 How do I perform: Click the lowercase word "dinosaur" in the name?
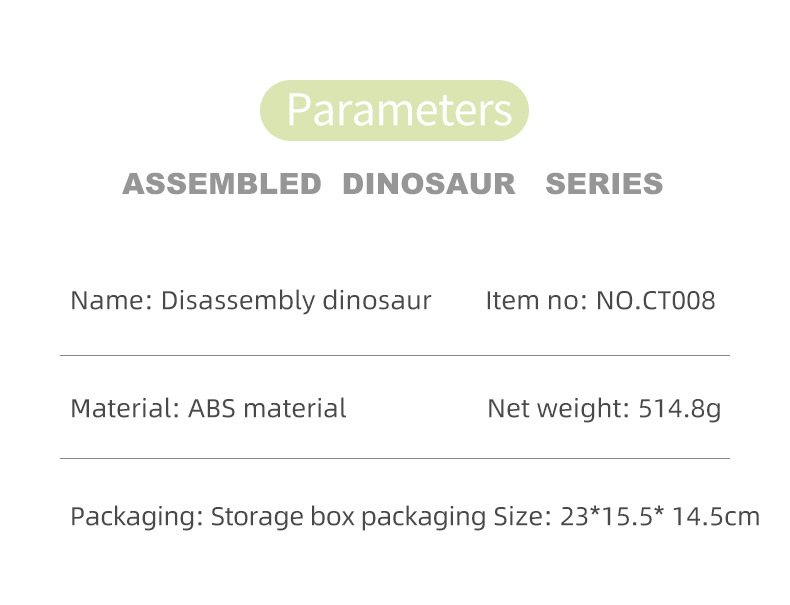(x=377, y=300)
